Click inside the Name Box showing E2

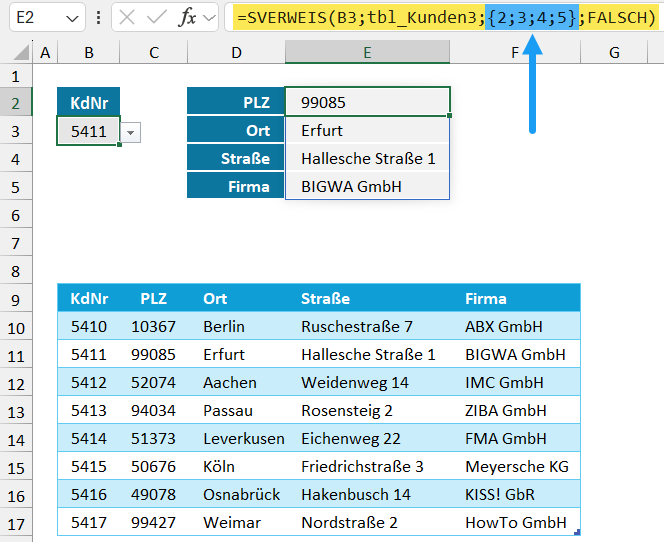35,18
